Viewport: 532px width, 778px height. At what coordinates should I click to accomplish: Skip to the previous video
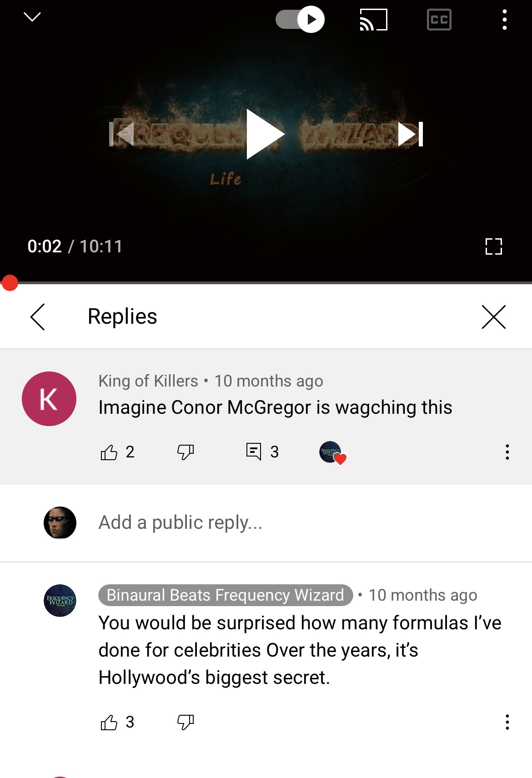click(x=121, y=134)
